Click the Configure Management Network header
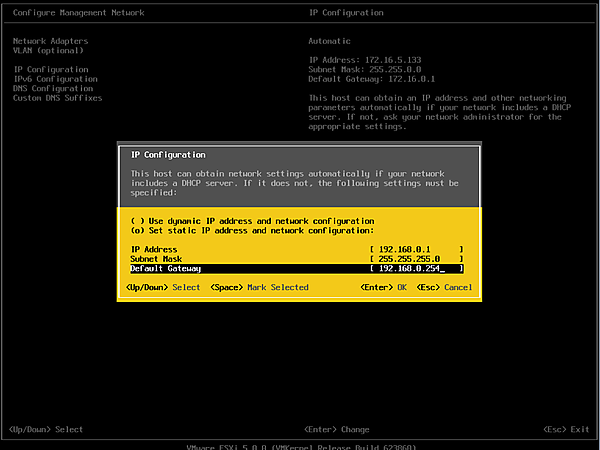 pos(78,13)
